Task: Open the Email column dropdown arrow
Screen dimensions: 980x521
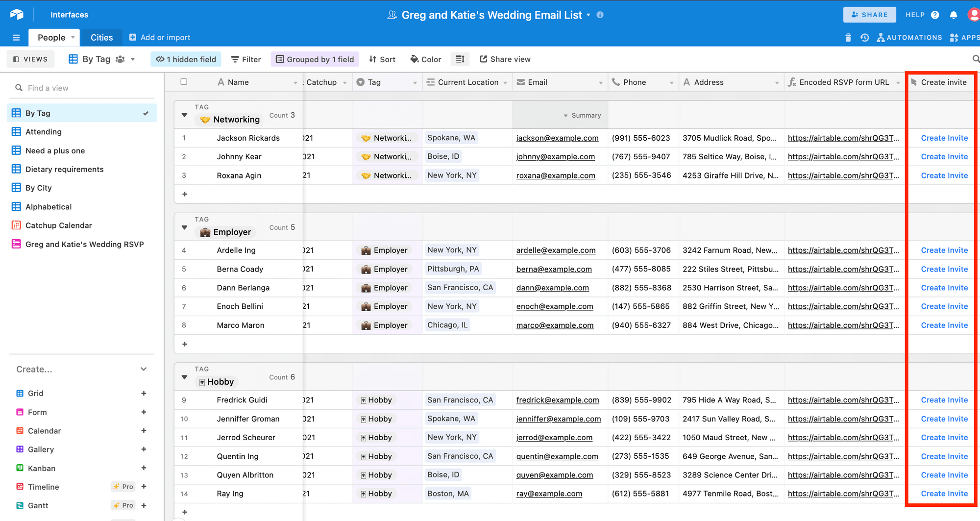Action: (x=600, y=83)
